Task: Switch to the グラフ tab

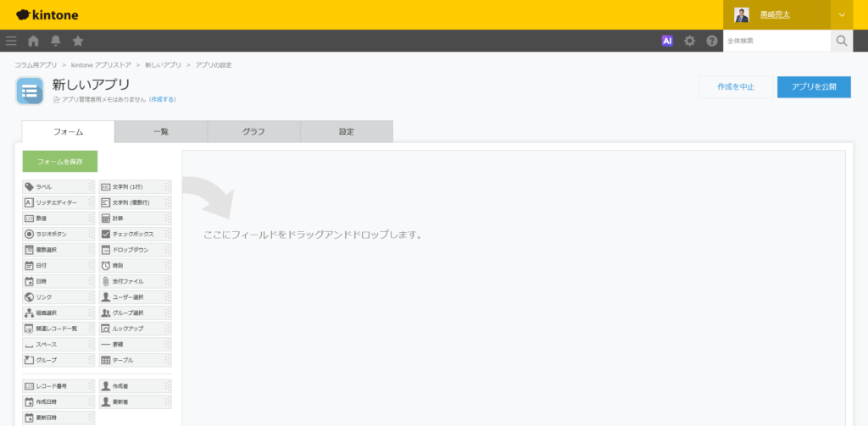Action: [x=253, y=131]
